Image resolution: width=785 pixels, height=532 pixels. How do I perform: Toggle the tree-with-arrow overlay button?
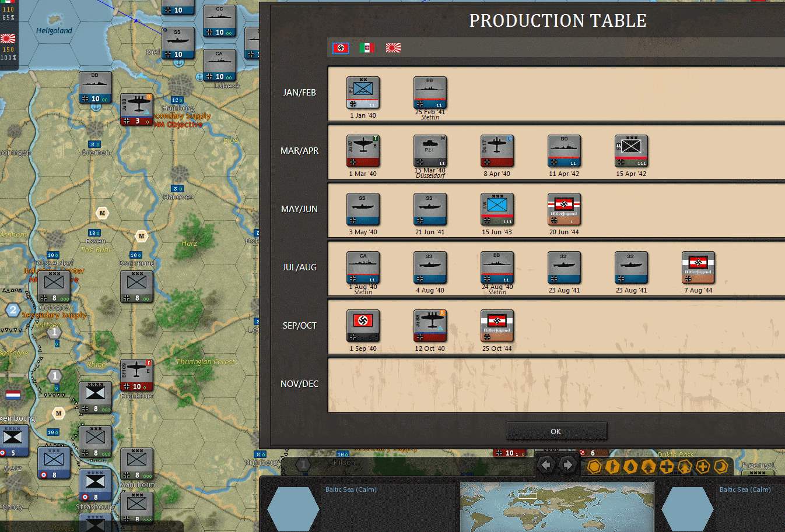[x=649, y=467]
